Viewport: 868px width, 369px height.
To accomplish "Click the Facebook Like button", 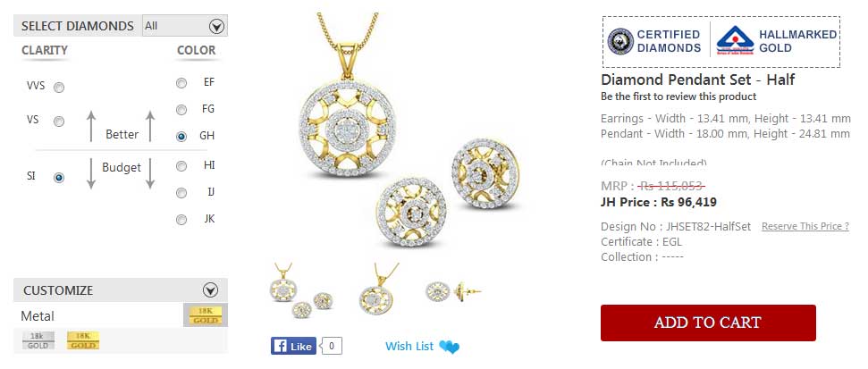I will point(293,347).
